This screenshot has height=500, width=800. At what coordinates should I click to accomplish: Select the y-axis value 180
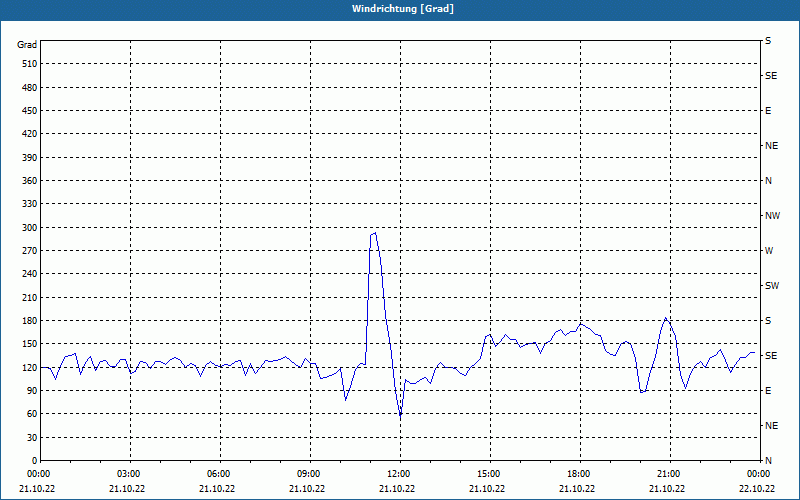click(30, 321)
